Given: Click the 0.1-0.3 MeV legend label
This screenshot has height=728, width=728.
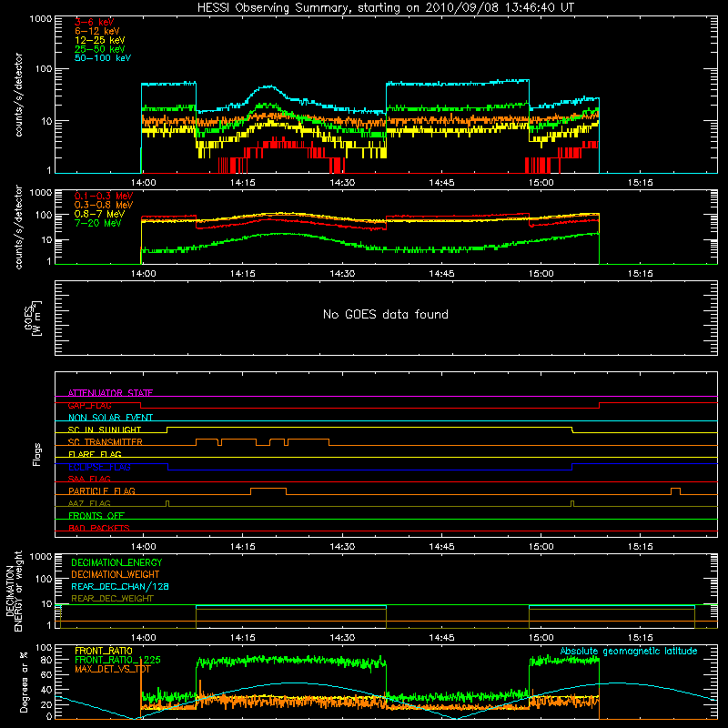Looking at the screenshot, I should [104, 196].
